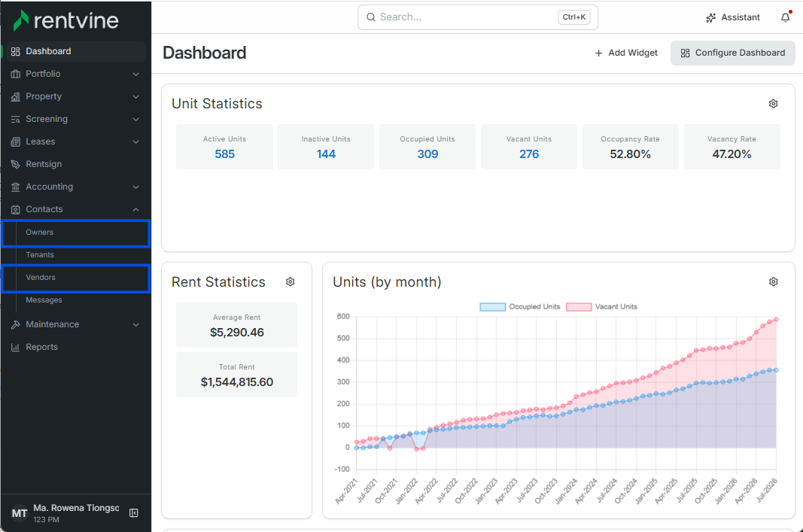Click the Active Units count 585
The width and height of the screenshot is (803, 532).
point(225,154)
